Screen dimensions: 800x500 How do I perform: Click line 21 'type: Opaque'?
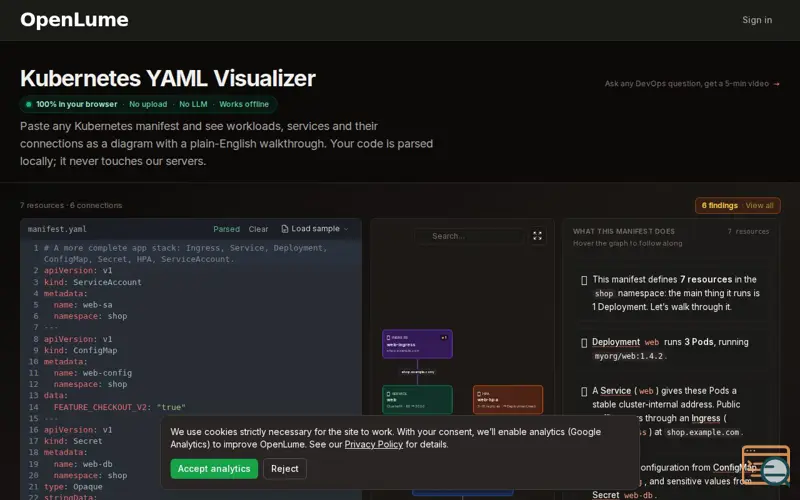[73, 487]
